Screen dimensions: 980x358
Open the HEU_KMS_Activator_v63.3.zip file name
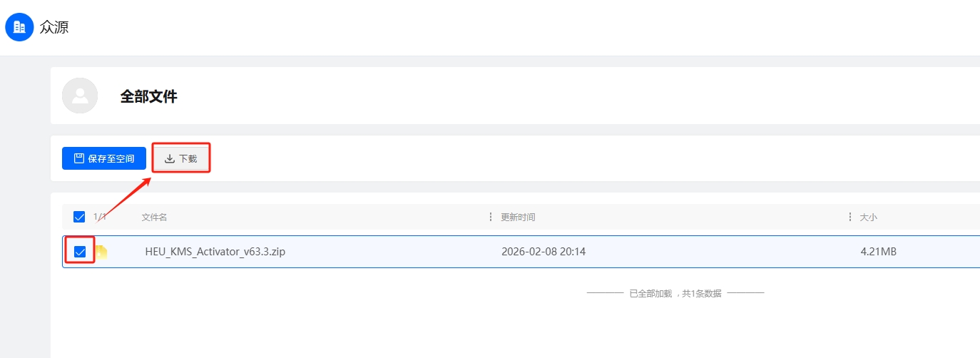click(x=215, y=252)
